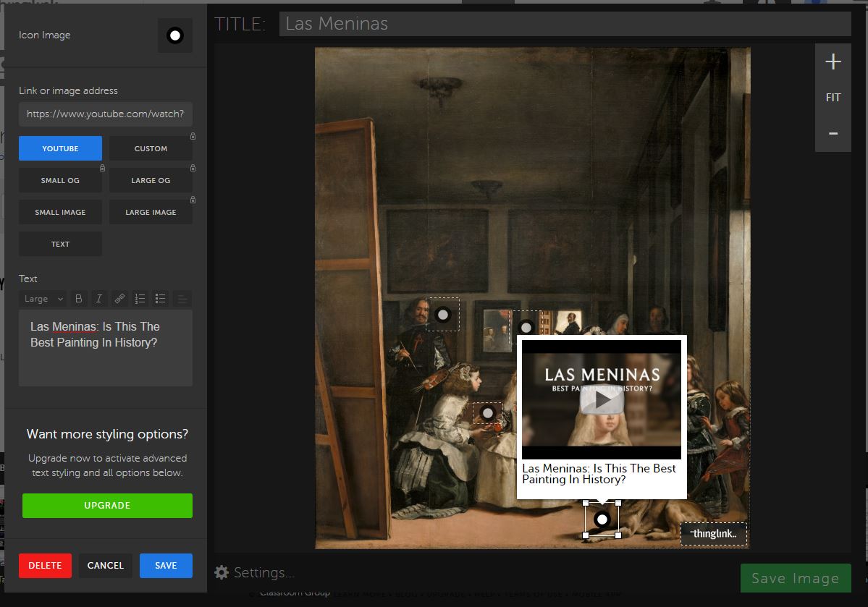
Task: Click the tag text editing area
Action: pos(106,348)
